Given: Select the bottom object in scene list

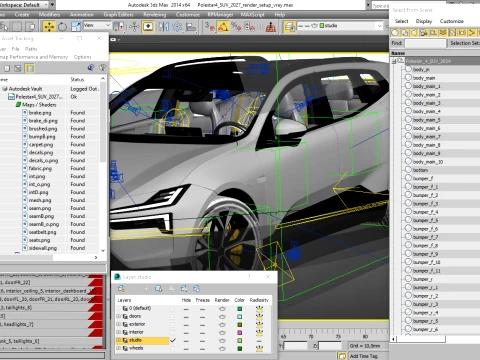Looking at the screenshot, I should pyautogui.click(x=420, y=170).
